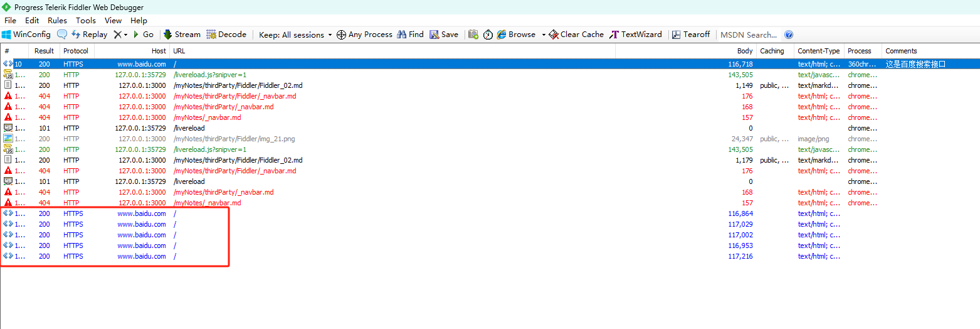Screen dimensions: 980x329
Task: Open the Edit menu
Action: coord(32,21)
